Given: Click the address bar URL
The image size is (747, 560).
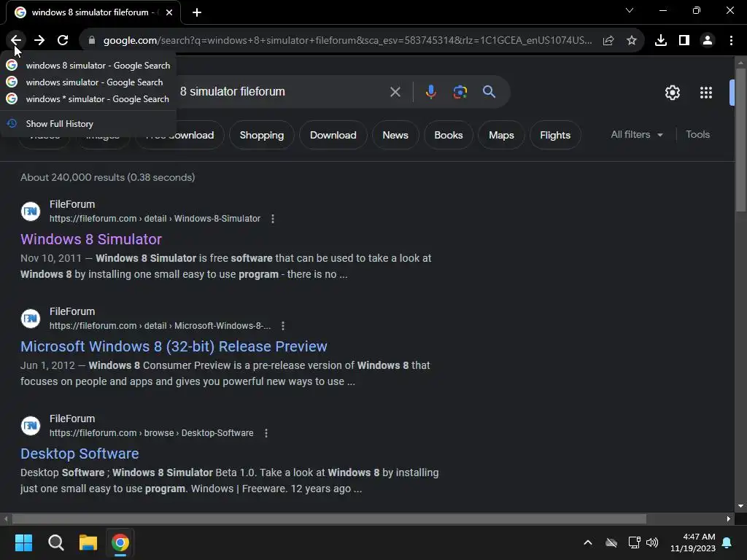Looking at the screenshot, I should point(347,41).
